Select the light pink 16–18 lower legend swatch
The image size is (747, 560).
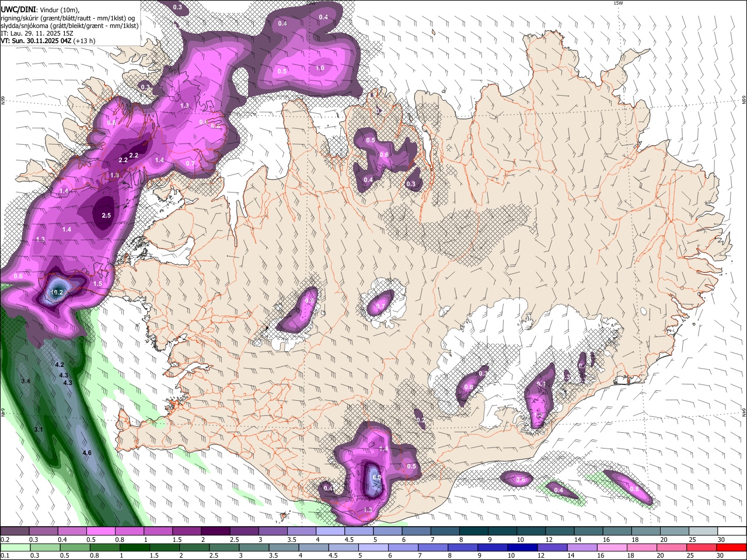click(x=612, y=547)
